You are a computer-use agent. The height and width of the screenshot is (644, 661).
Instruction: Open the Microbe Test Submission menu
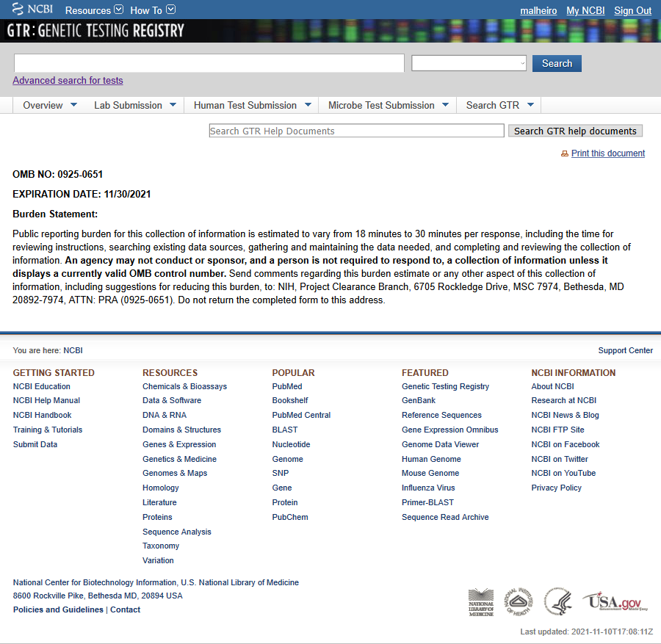381,105
